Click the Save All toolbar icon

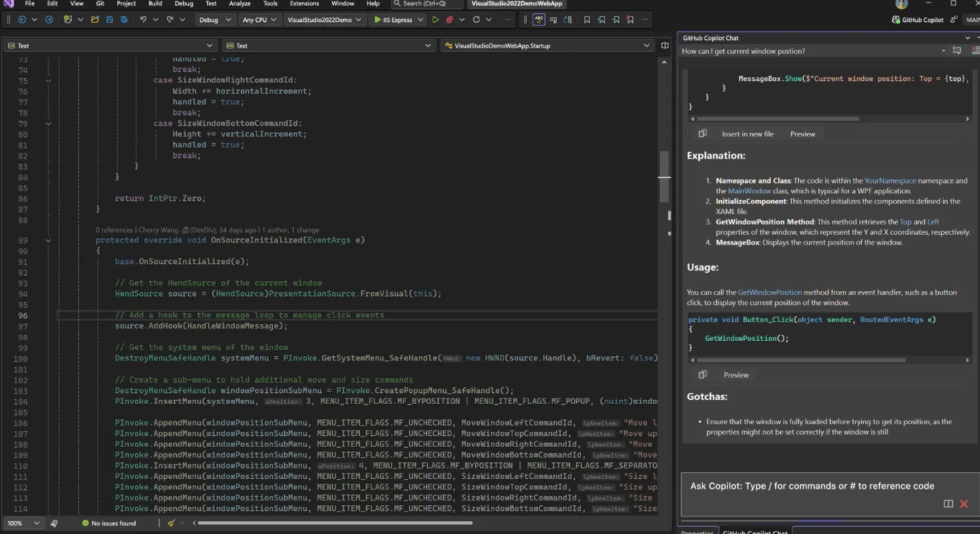[124, 19]
